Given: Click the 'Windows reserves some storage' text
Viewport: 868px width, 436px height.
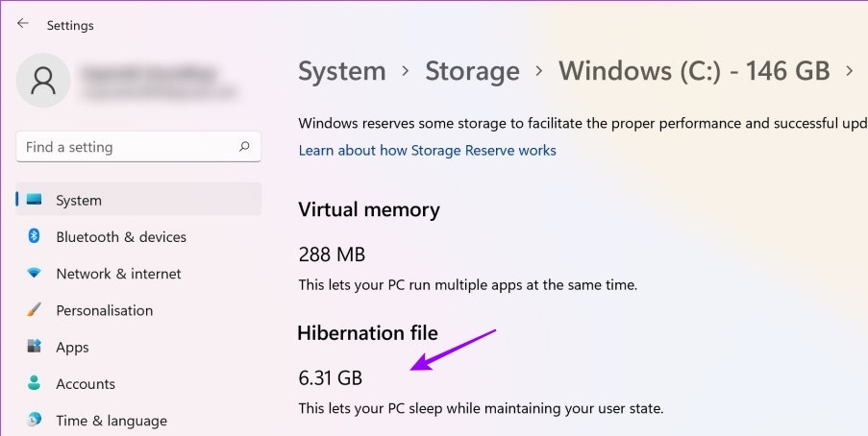Looking at the screenshot, I should pyautogui.click(x=583, y=123).
